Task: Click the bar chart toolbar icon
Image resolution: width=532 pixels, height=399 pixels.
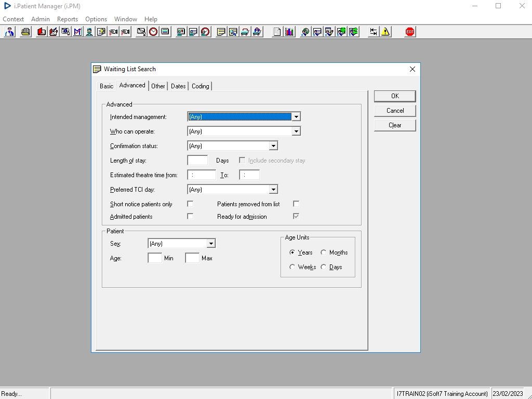Action: [289, 32]
